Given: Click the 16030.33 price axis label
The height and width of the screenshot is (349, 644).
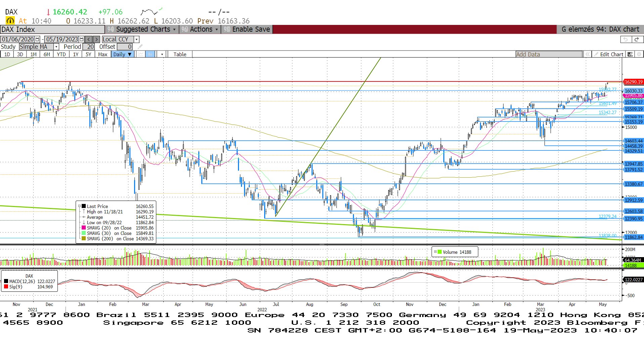Looking at the screenshot, I should (x=634, y=91).
